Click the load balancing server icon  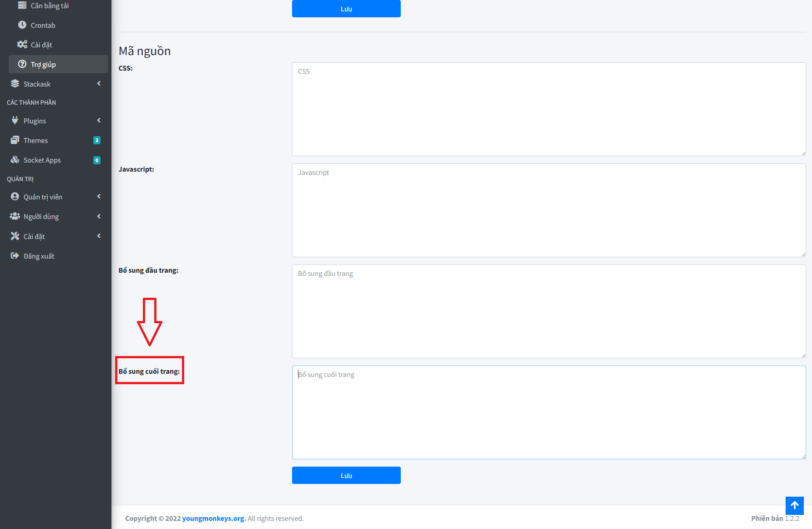point(22,5)
